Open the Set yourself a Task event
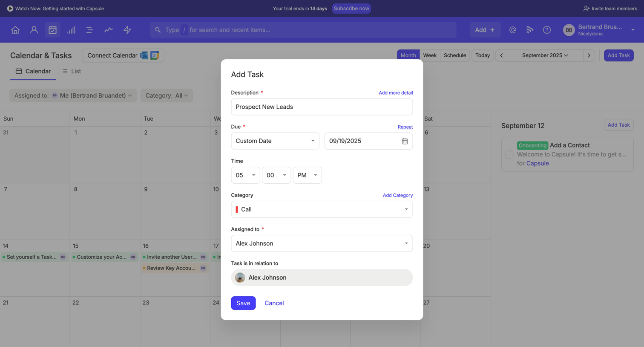Image resolution: width=644 pixels, height=347 pixels. point(35,257)
